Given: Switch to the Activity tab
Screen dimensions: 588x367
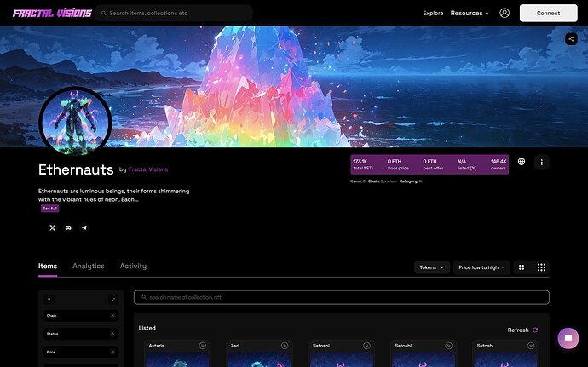Looking at the screenshot, I should (x=133, y=267).
